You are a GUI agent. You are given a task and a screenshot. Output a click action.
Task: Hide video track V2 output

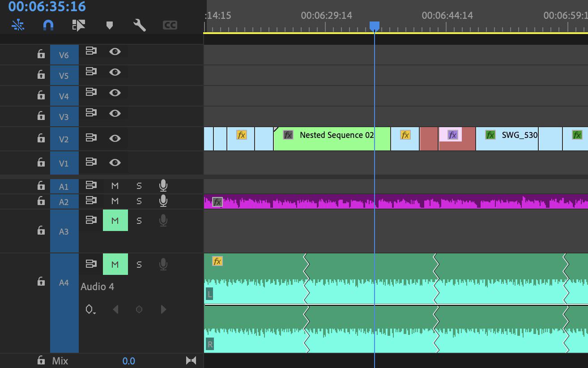coord(115,138)
